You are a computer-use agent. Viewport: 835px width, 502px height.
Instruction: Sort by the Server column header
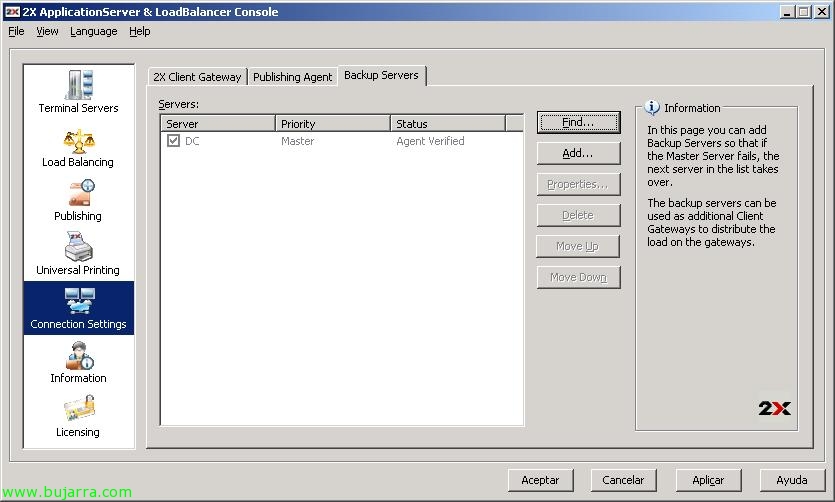pos(218,124)
